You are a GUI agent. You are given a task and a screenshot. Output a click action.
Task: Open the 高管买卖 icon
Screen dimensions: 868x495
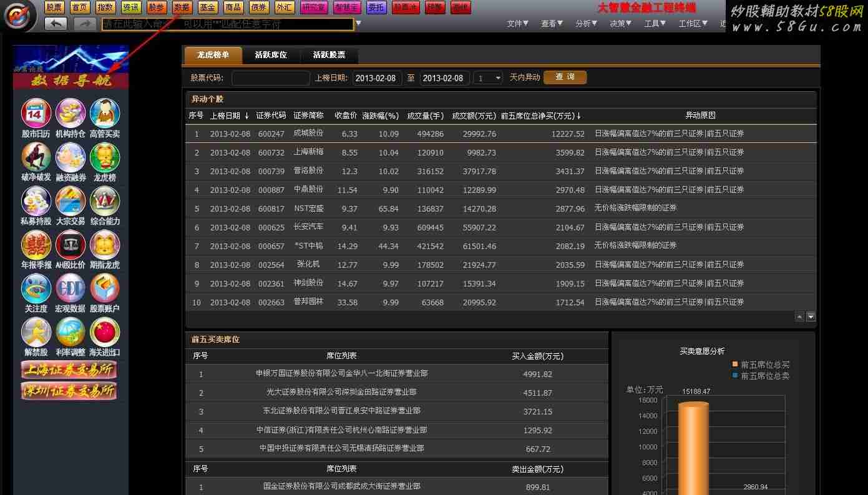click(105, 114)
